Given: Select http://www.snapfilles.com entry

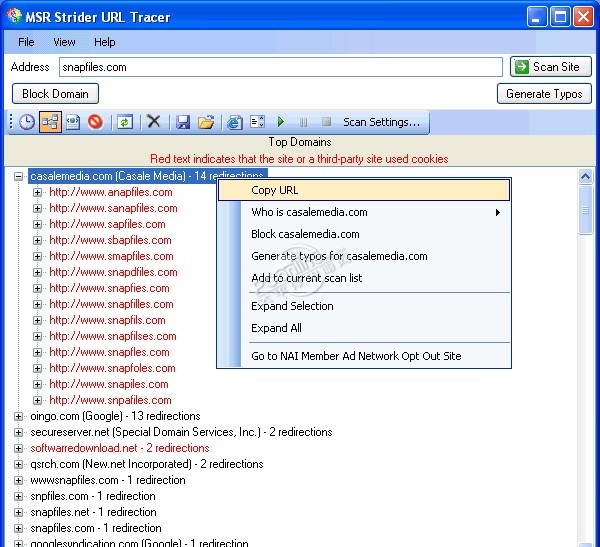Looking at the screenshot, I should (111, 304).
